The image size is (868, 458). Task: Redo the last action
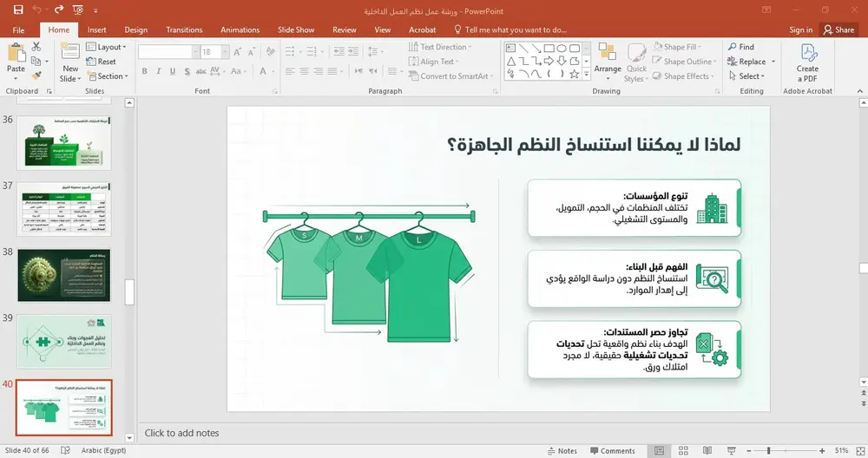(58, 10)
